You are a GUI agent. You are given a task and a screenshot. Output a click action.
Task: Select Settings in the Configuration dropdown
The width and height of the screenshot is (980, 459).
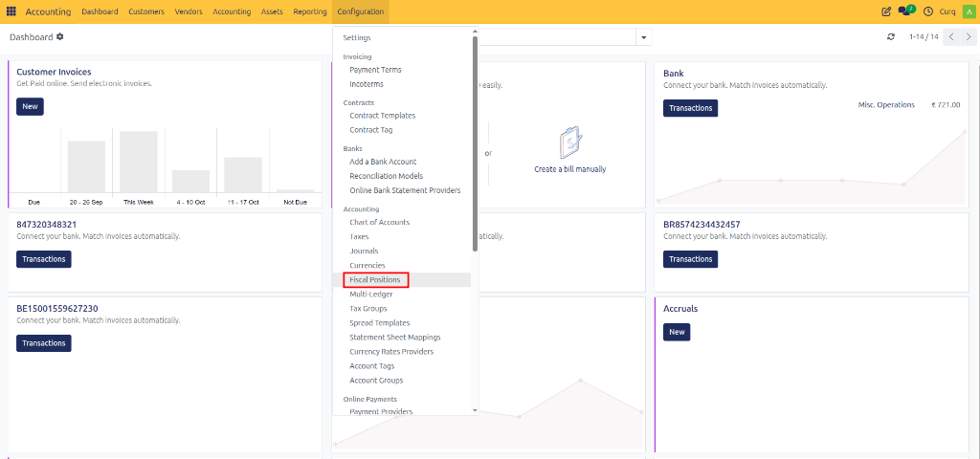(357, 38)
